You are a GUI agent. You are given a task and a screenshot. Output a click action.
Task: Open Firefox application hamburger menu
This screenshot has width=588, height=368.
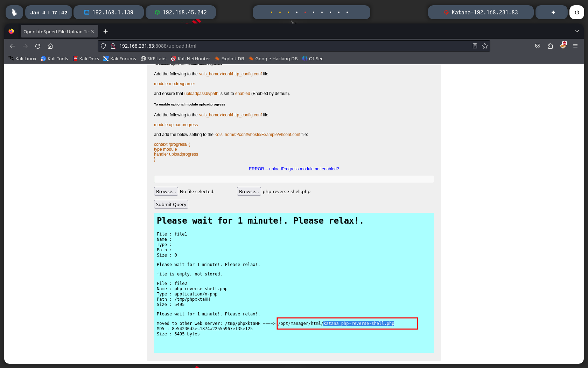coord(575,46)
